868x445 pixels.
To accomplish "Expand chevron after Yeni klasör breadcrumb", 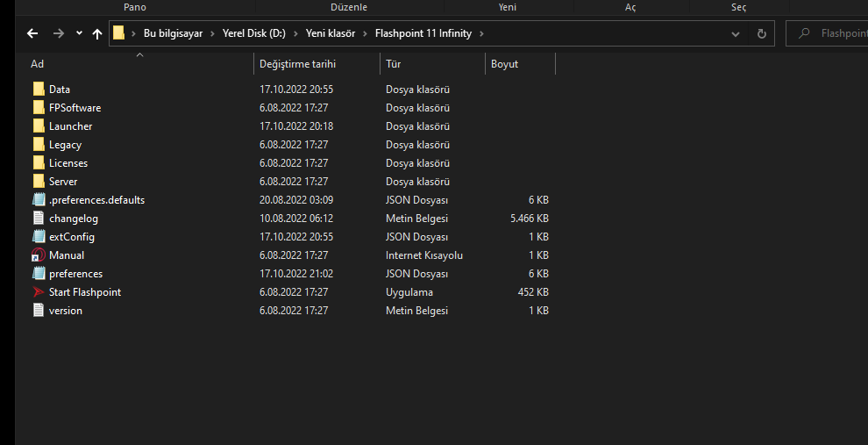I will (x=365, y=33).
